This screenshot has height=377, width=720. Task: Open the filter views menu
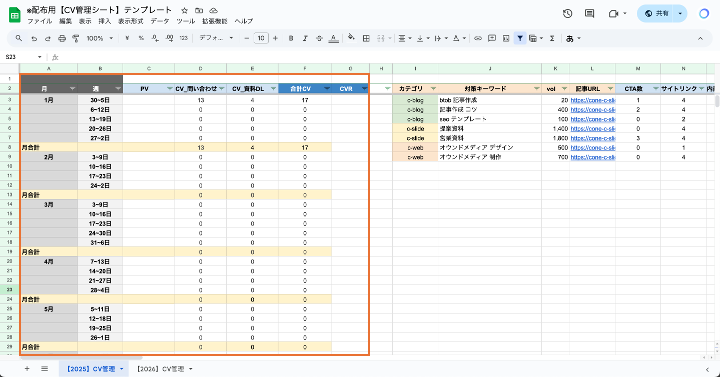click(535, 39)
